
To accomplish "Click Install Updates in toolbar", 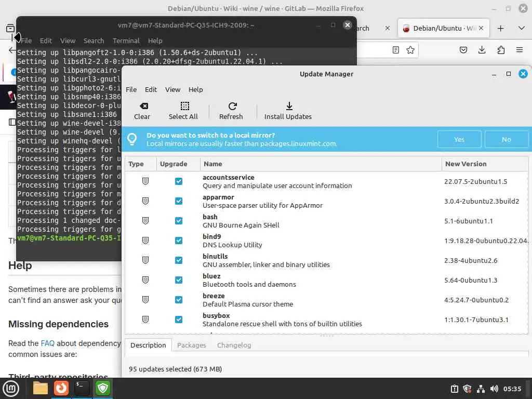I will [x=288, y=111].
